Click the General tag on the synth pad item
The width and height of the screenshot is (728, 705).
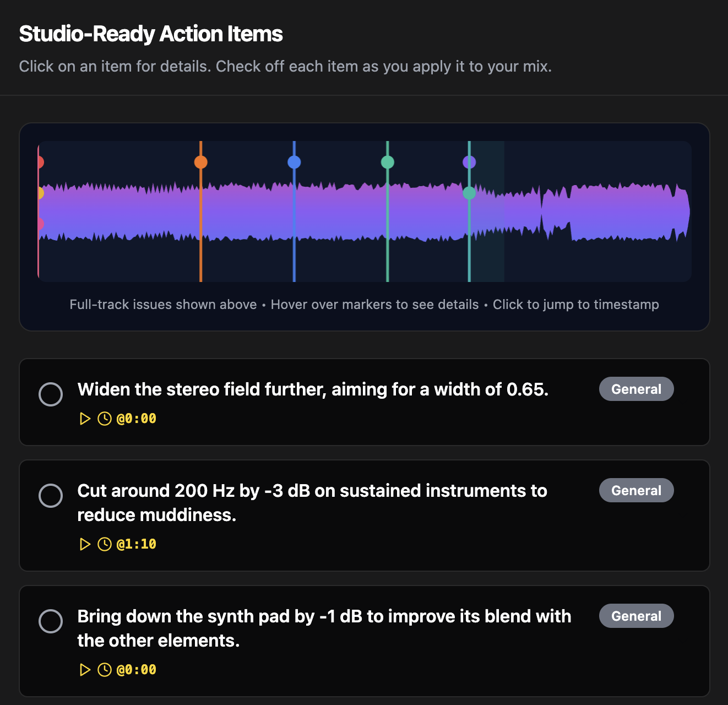click(636, 616)
